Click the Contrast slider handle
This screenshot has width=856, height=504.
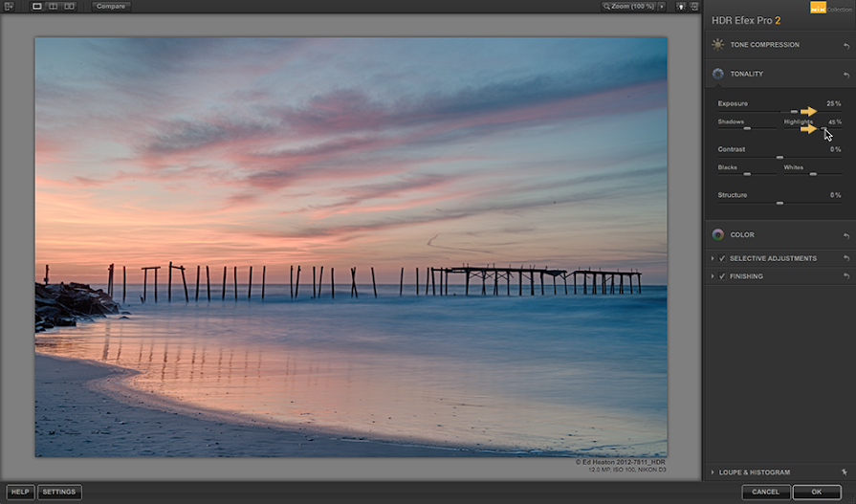click(x=779, y=157)
